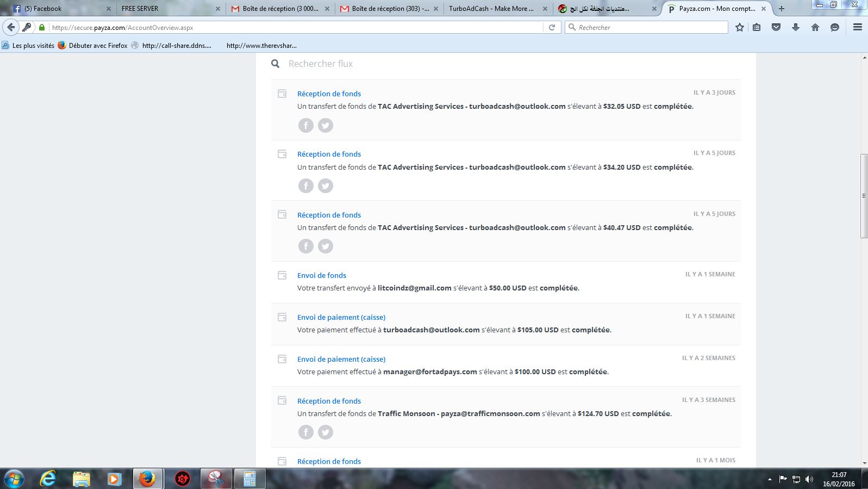Open the Les plus visités bookmark

[28, 46]
